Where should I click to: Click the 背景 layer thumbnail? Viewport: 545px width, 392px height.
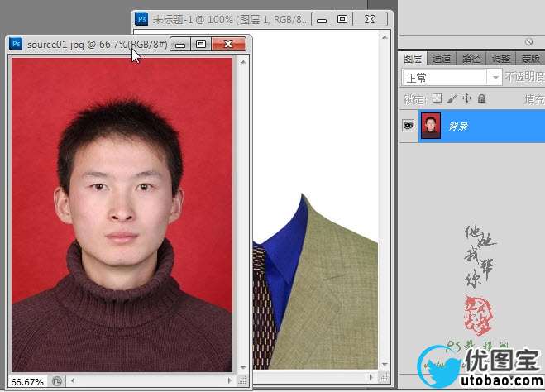pos(431,126)
